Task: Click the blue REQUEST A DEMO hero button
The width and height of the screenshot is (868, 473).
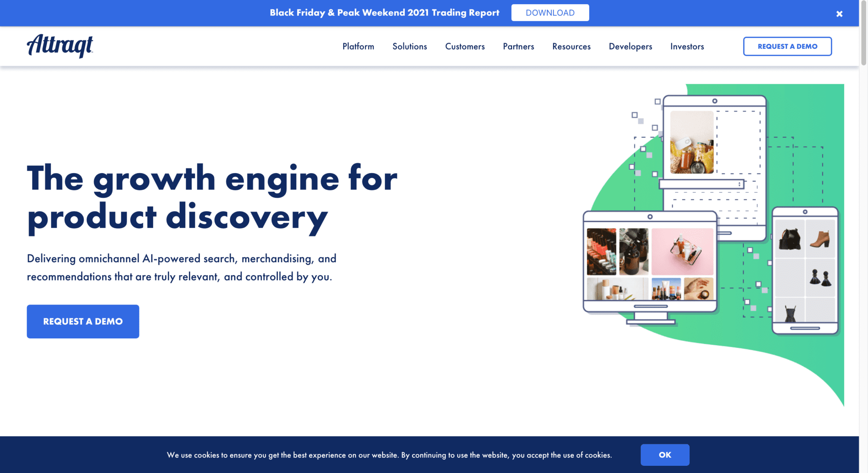Action: [83, 321]
